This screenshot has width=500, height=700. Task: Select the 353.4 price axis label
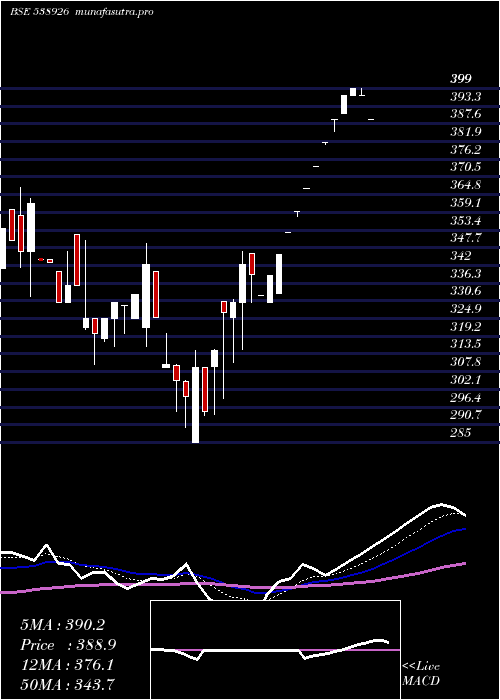466,221
